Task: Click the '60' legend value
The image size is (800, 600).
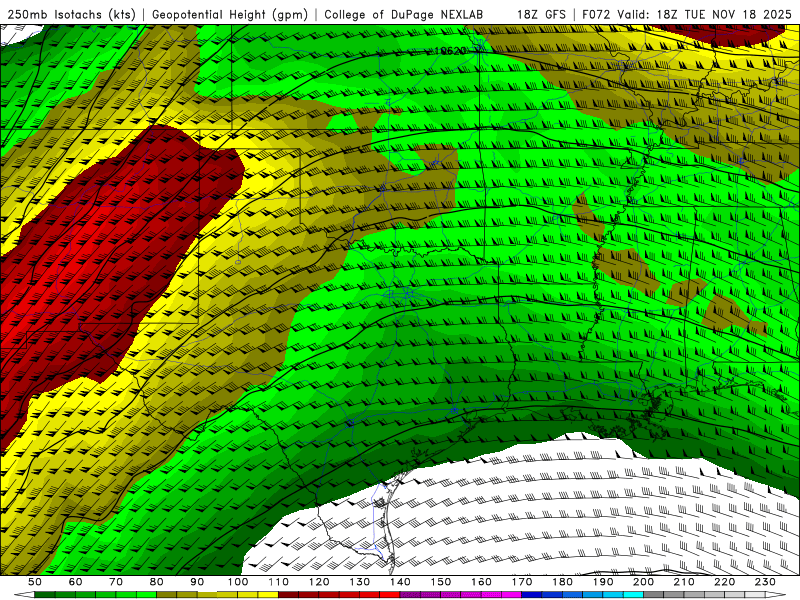Action: 76,582
